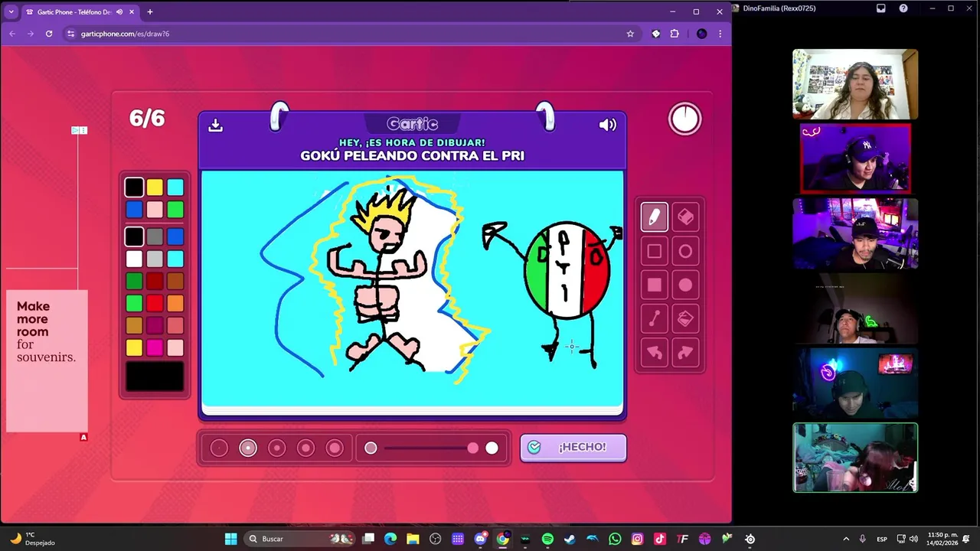Select the paint bucket fill tool

(x=685, y=319)
